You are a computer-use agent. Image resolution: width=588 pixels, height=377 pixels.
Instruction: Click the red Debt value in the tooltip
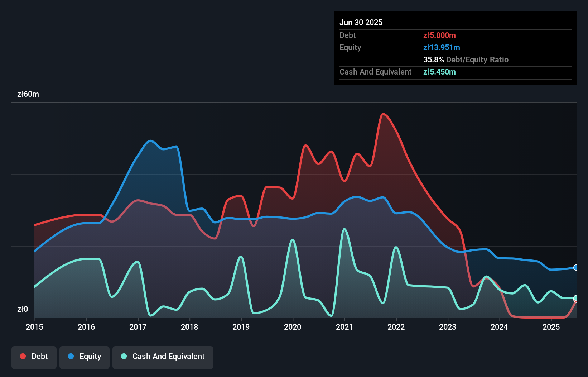(x=440, y=35)
